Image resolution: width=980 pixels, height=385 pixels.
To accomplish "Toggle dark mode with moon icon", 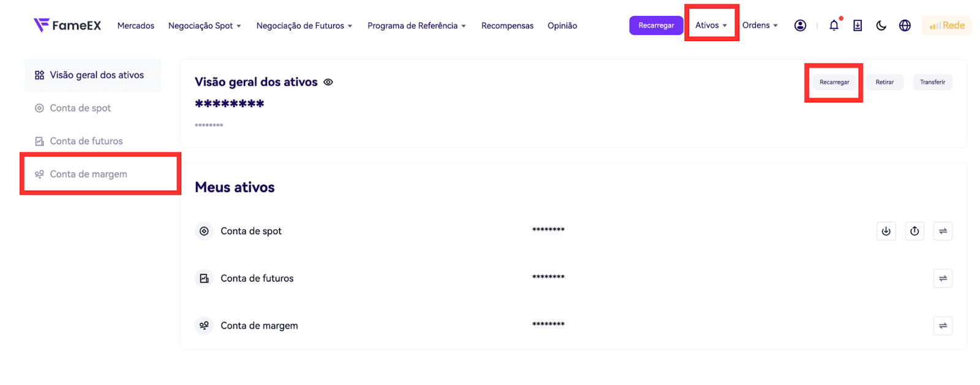I will click(x=881, y=25).
